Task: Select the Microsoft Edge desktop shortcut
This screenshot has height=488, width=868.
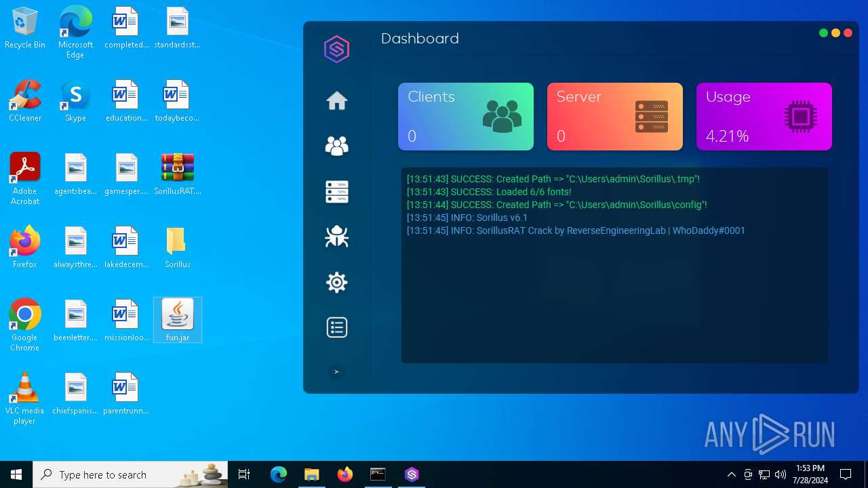Action: 75,33
